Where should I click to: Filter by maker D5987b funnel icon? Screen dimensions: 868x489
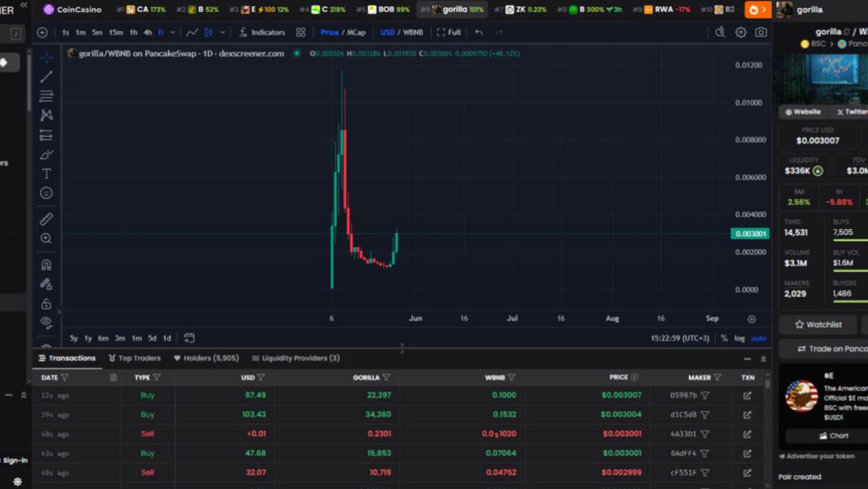[705, 395]
